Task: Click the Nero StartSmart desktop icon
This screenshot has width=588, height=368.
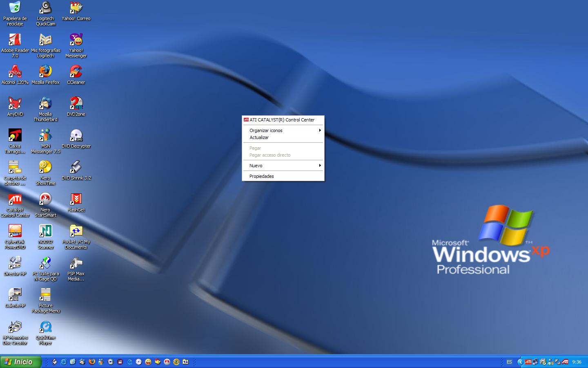Action: (x=45, y=200)
